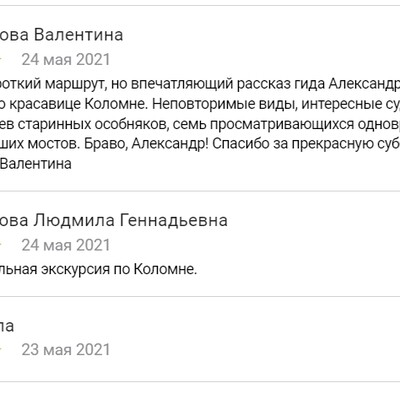The height and width of the screenshot is (399, 400).
Task: Select the 24 мая 2021 date under Людмила Геннадьевна
Action: [66, 245]
